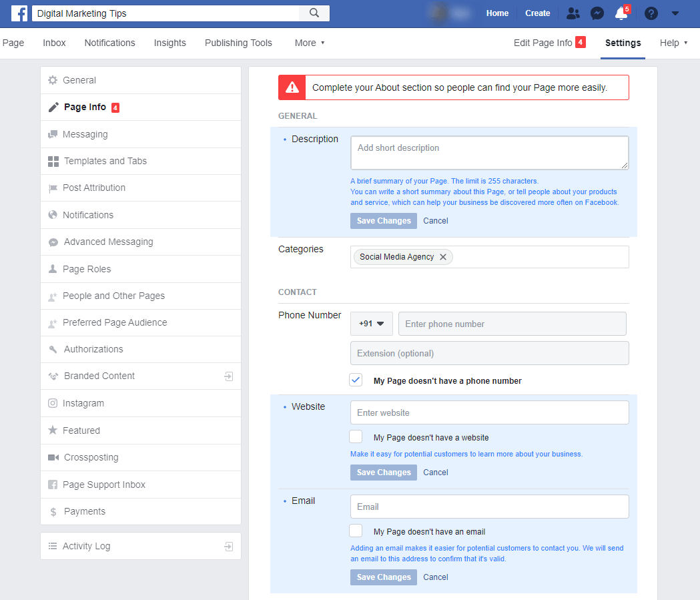Expand the More menu in the navigation bar
Screen dimensions: 700x600
pyautogui.click(x=309, y=43)
